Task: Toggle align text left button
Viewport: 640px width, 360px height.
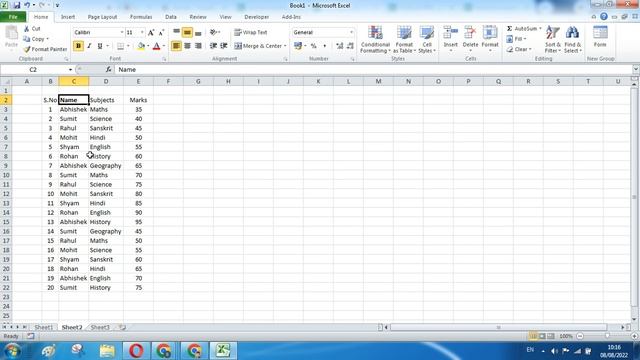Action: click(176, 46)
